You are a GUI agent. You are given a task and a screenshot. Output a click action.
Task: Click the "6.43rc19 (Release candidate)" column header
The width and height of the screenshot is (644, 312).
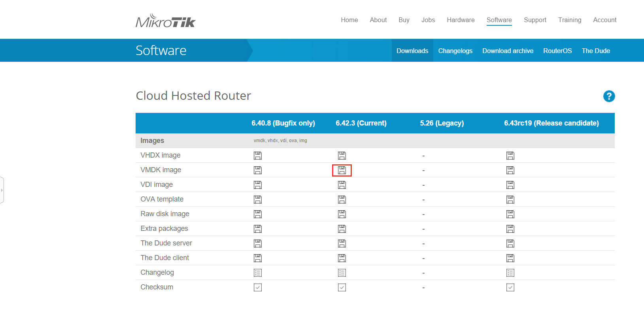pyautogui.click(x=551, y=123)
